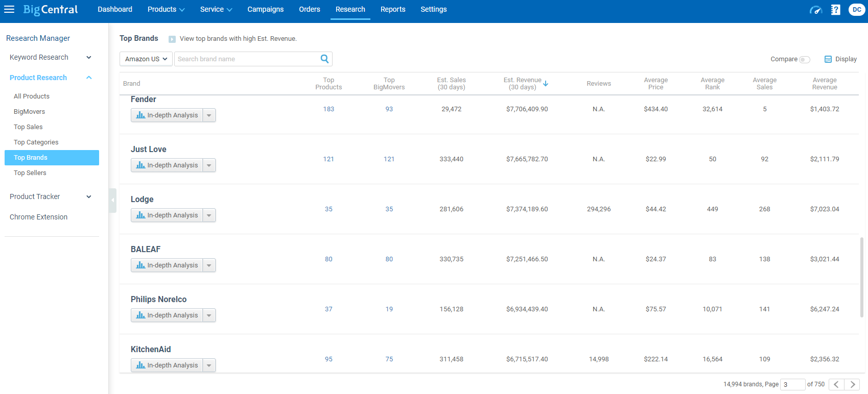
Task: Collapse the sidebar with the arrow handle
Action: click(112, 200)
